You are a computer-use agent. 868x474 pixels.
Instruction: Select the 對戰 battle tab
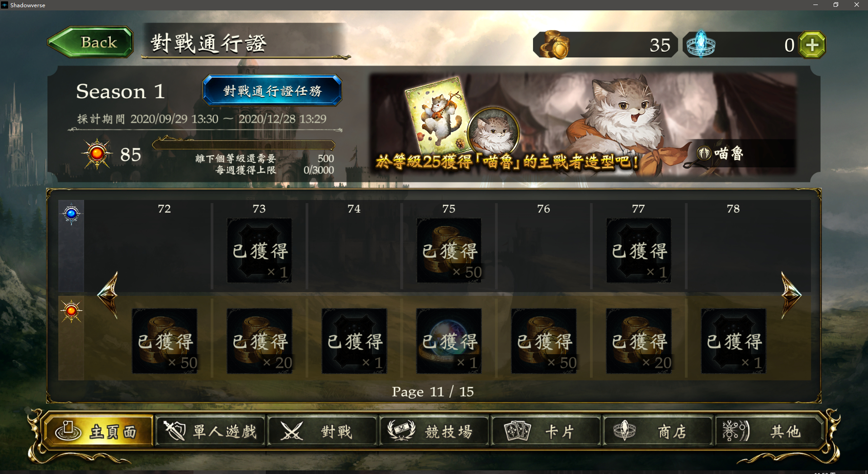click(x=322, y=431)
